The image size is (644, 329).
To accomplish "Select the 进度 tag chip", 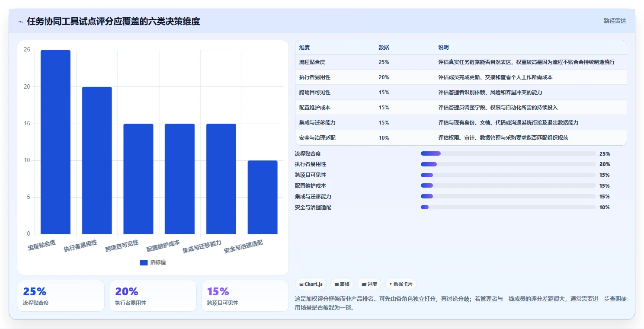I will pos(369,284).
